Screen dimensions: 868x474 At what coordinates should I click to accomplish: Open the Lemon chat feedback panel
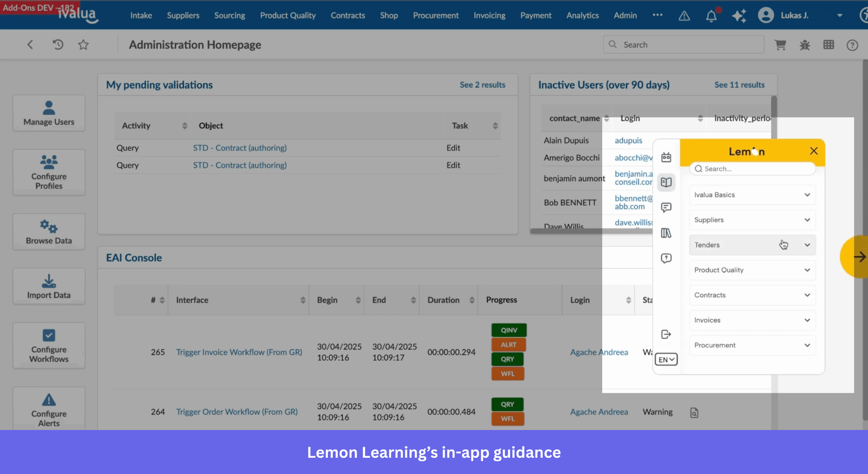[x=666, y=207]
